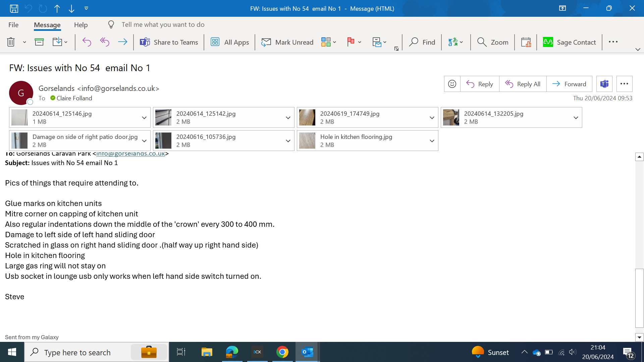Open the Follow Up flag dropdown
Viewport: 644px width, 362px height.
(x=354, y=42)
